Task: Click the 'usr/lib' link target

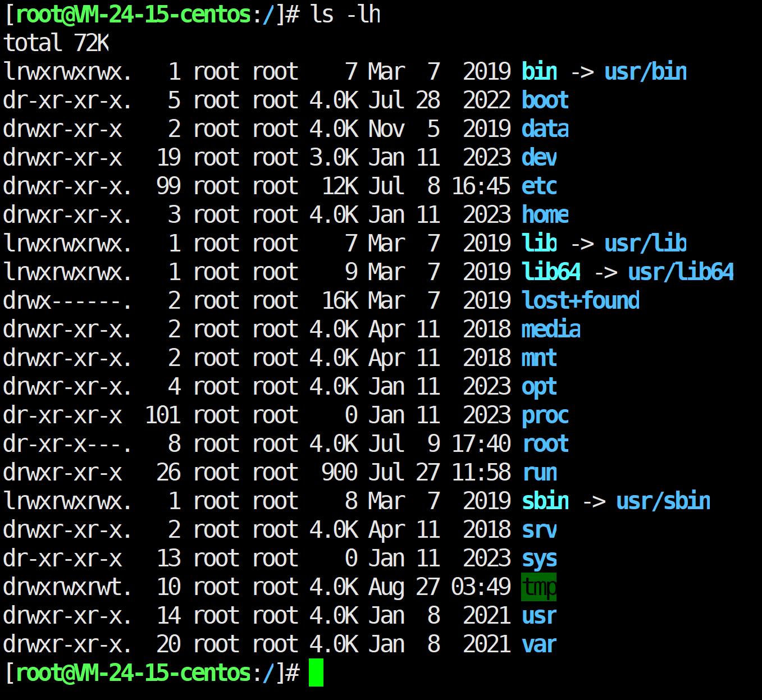Action: pyautogui.click(x=646, y=243)
